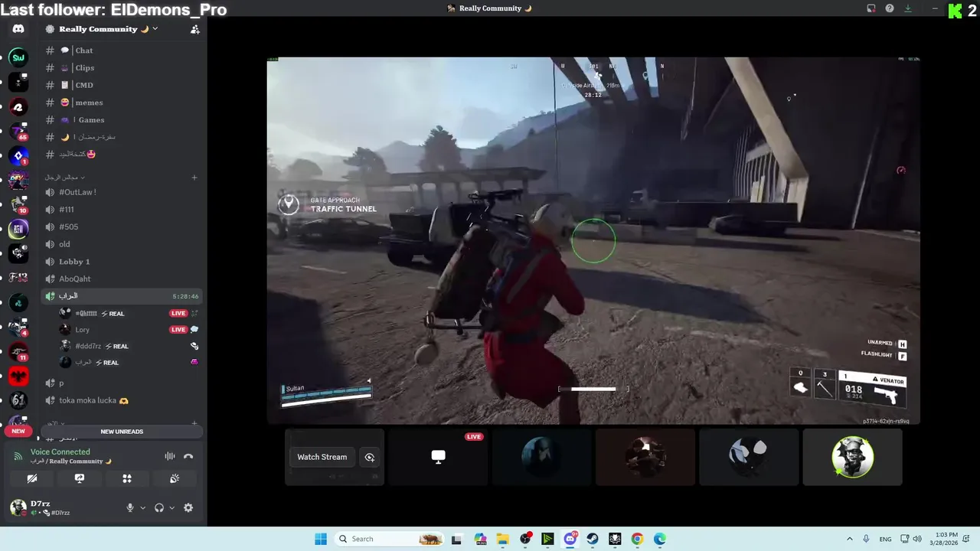Open the soundboard icon
This screenshot has height=551, width=980.
[x=175, y=478]
